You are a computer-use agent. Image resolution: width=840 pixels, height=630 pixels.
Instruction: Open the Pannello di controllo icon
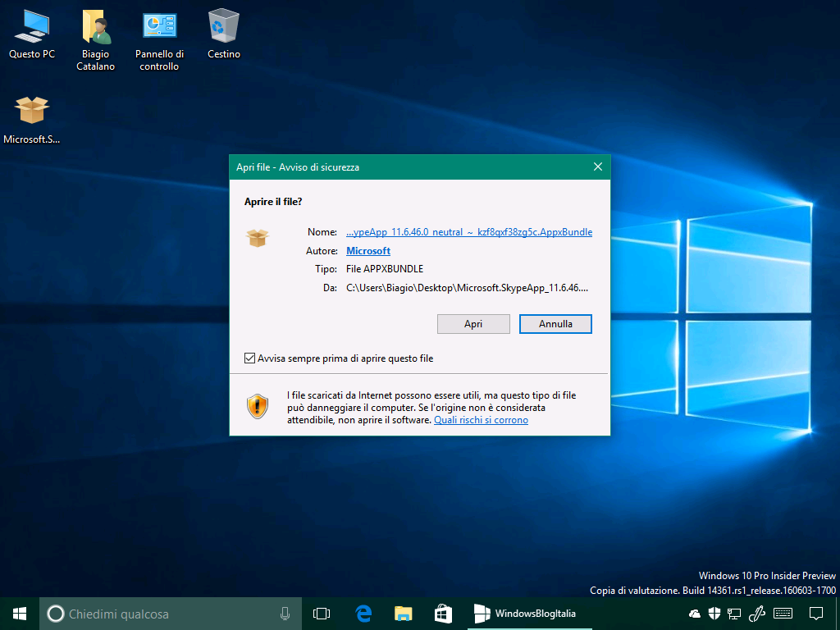tap(159, 41)
